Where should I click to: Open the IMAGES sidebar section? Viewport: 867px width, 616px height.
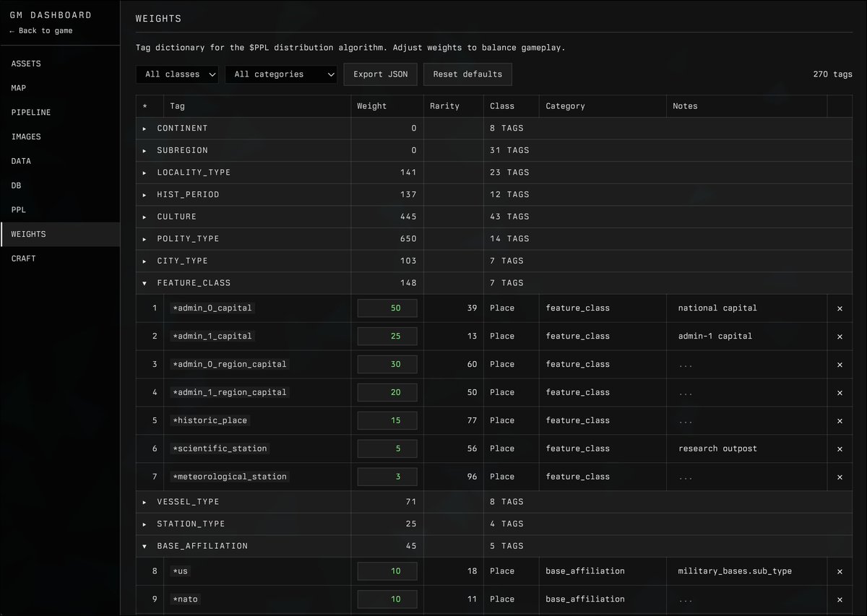(60, 136)
